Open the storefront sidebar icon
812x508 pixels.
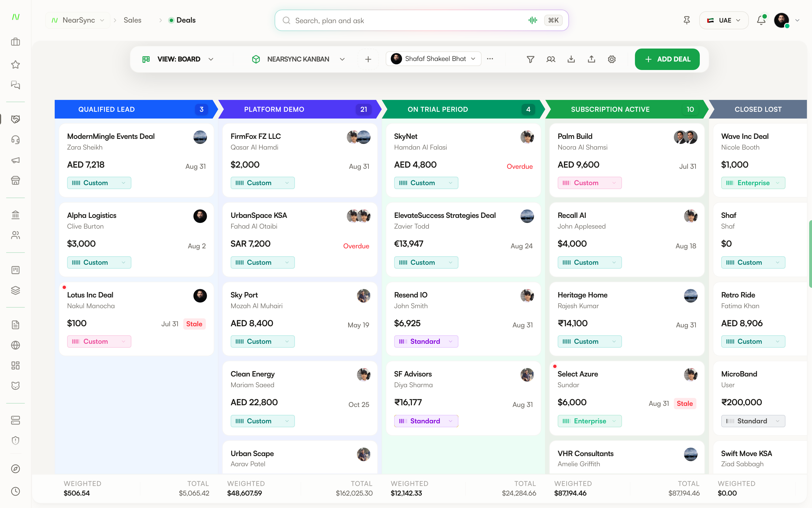pos(16,180)
